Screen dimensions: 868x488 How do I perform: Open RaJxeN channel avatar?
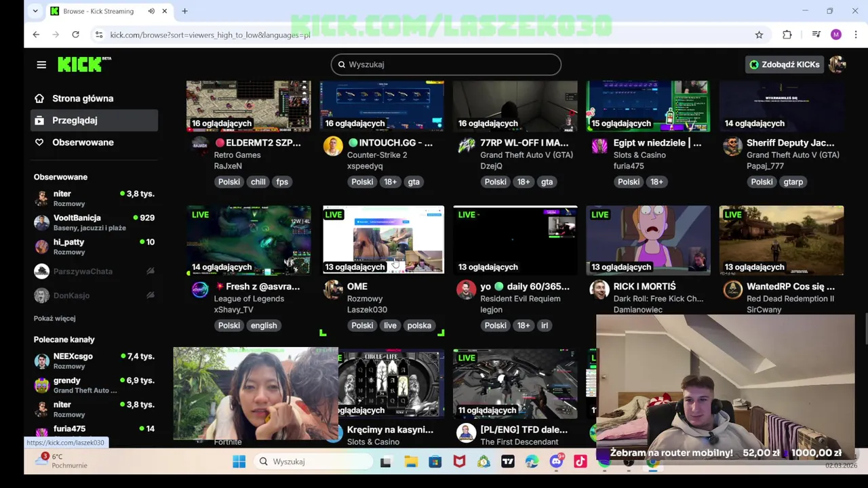(x=199, y=146)
